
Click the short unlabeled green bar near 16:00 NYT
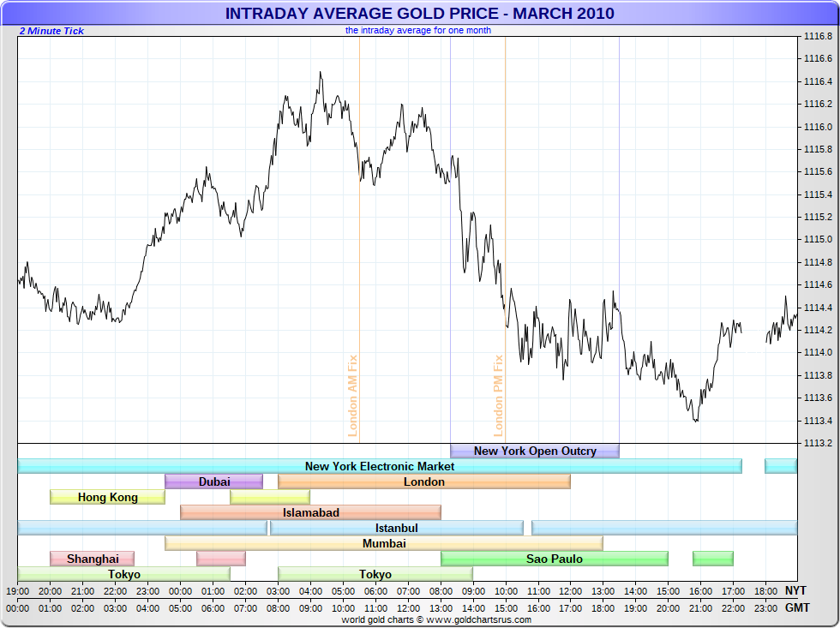click(x=713, y=559)
